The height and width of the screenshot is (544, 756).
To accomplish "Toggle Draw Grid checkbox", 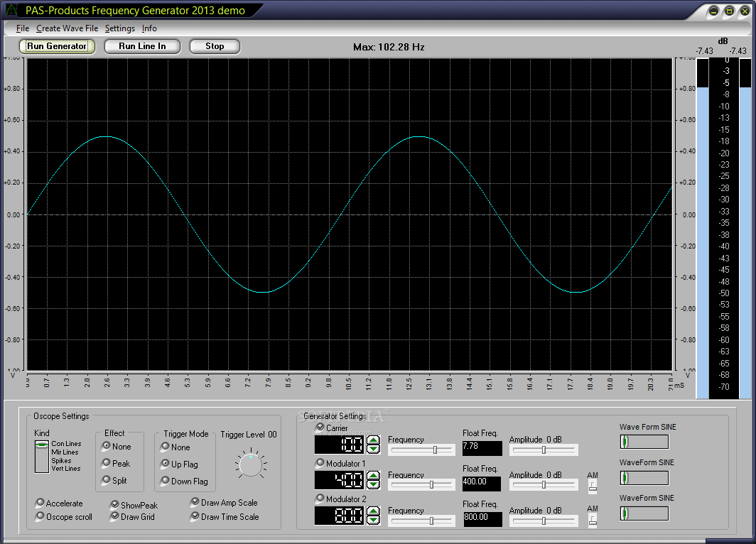I will (x=115, y=516).
